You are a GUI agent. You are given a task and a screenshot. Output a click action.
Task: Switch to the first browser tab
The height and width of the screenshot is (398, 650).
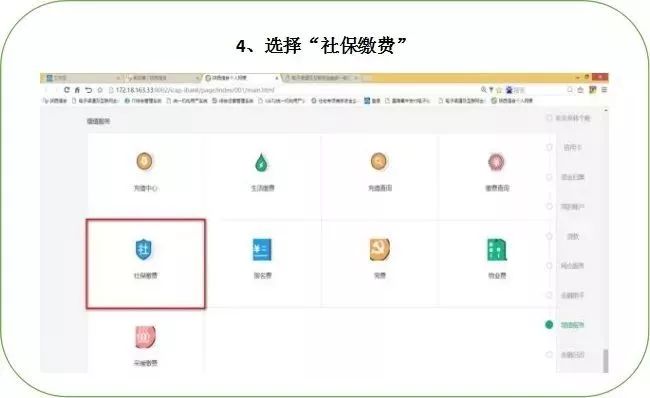(82, 78)
